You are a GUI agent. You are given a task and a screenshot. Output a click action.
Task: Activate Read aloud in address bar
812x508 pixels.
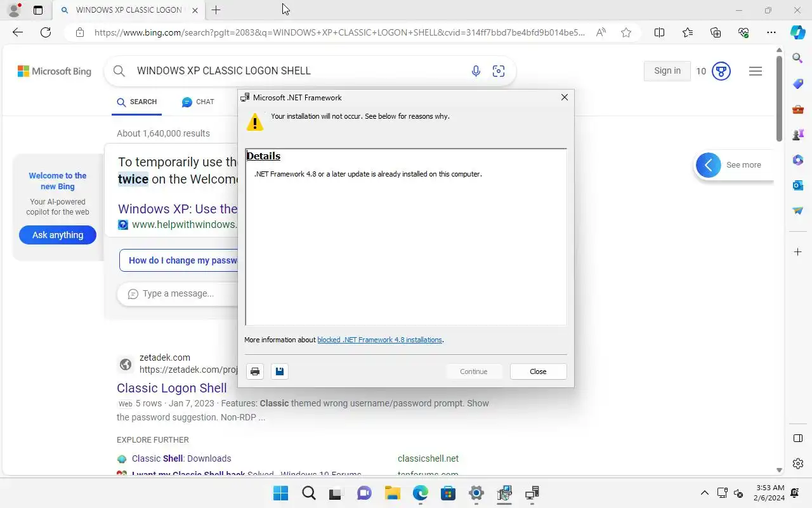601,32
